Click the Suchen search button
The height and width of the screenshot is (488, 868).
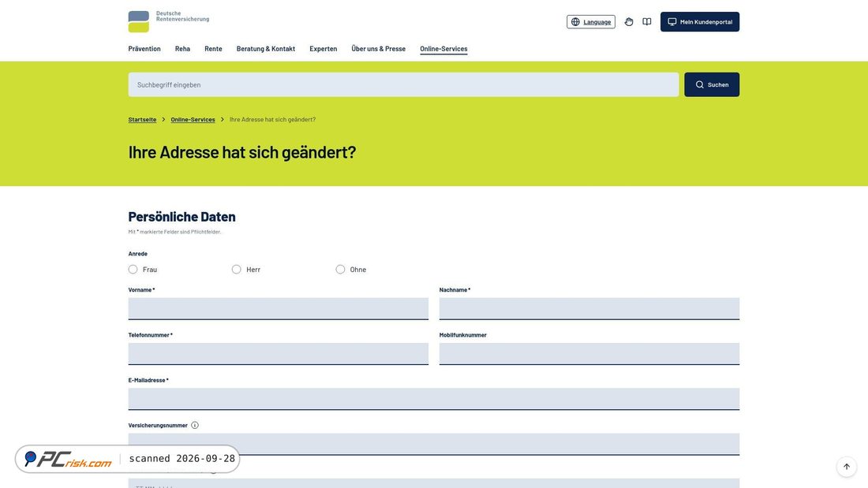pos(712,84)
